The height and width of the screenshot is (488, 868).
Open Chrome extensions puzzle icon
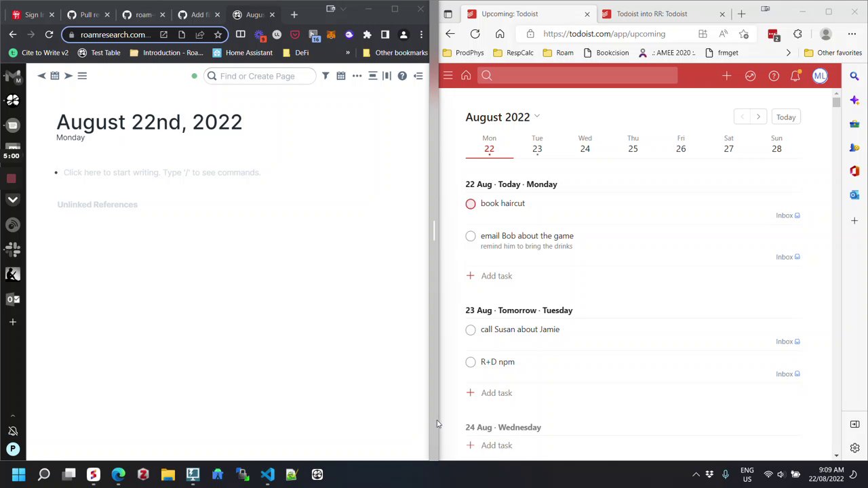367,35
